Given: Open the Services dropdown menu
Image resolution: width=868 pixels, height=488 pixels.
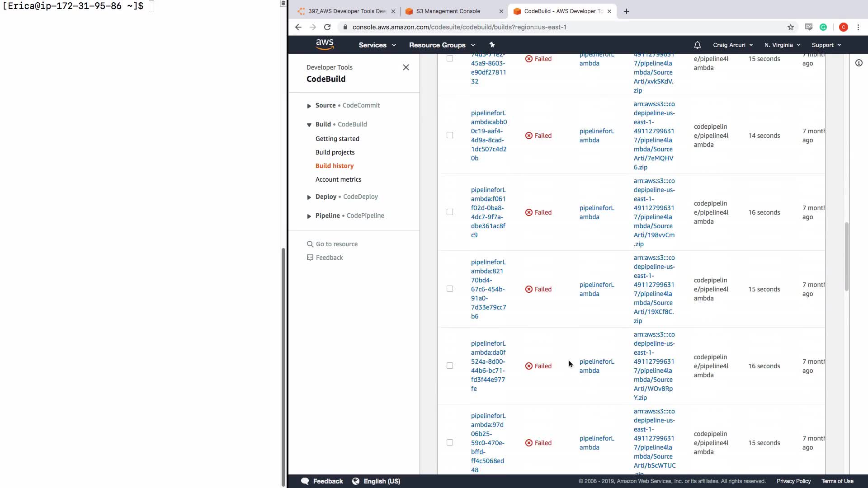Looking at the screenshot, I should [x=377, y=45].
